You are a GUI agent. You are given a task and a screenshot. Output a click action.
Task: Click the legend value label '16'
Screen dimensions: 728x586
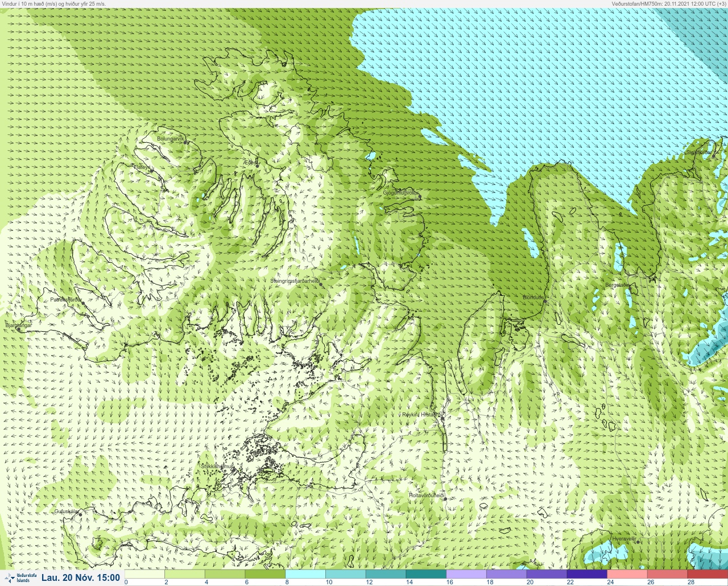pos(450,583)
